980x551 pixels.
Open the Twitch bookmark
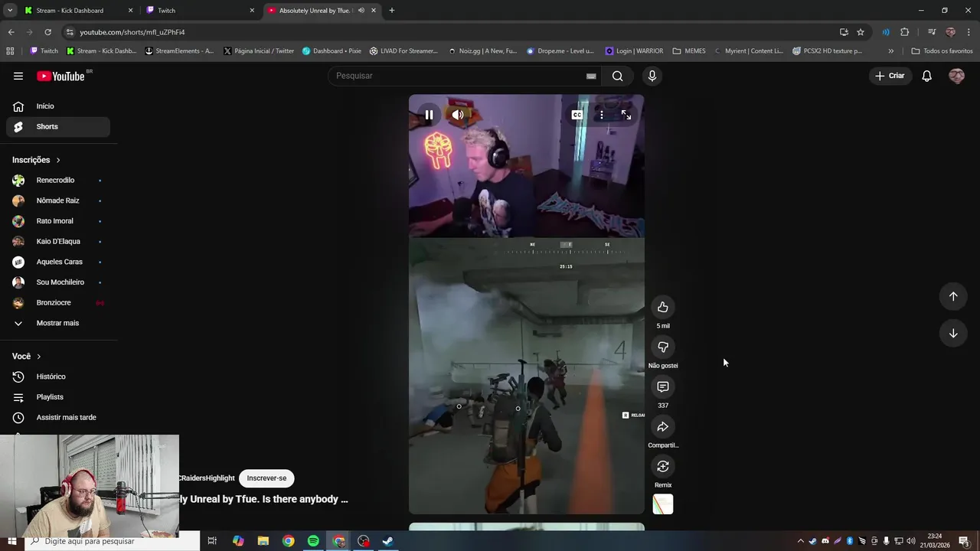44,51
